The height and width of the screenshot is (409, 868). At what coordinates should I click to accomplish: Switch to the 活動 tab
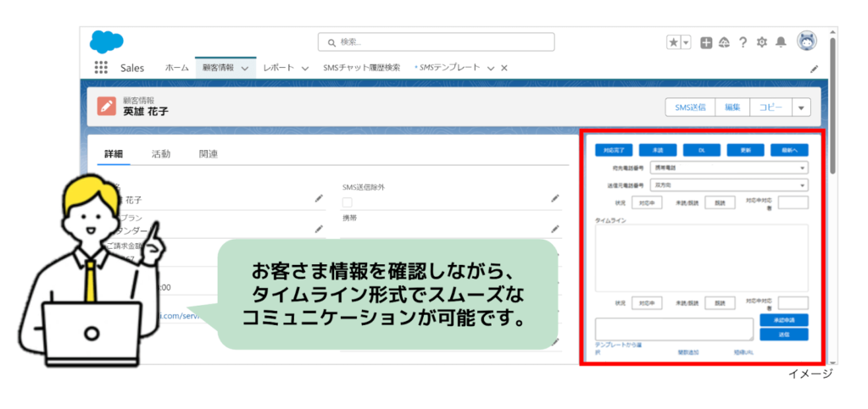tap(161, 154)
